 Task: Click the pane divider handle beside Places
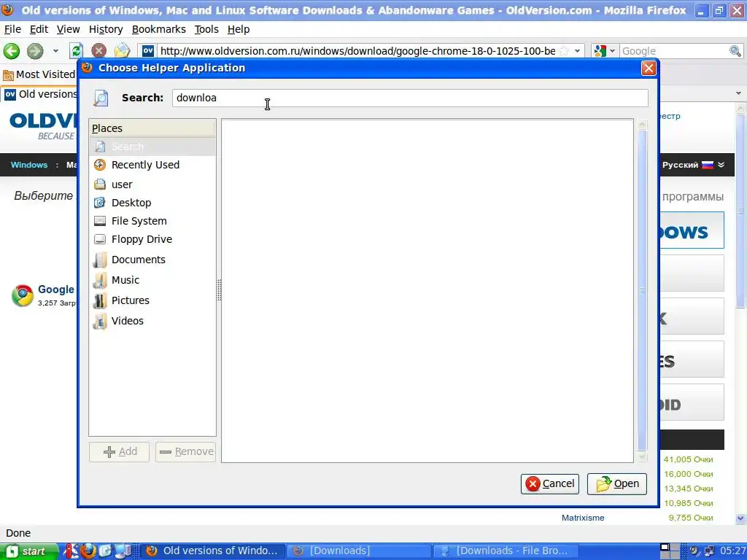[x=219, y=290]
